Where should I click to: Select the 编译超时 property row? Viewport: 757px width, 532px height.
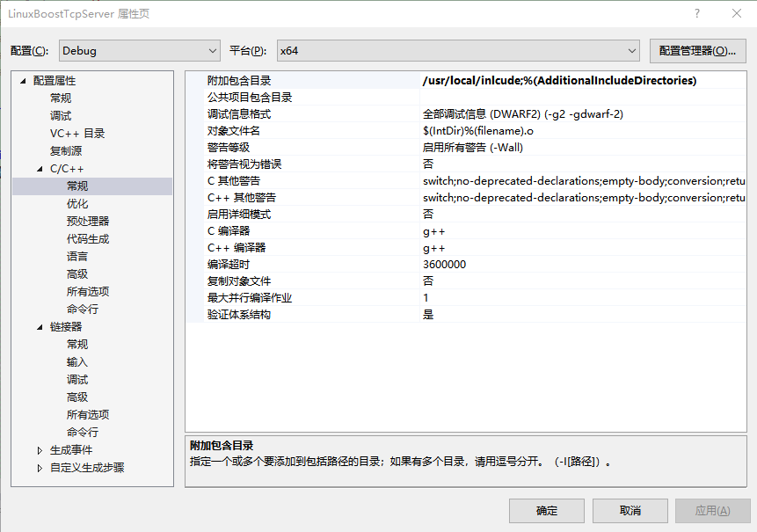264,264
